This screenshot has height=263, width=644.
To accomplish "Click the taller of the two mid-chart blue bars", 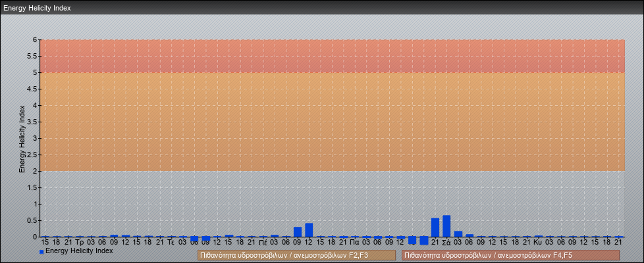I will (x=309, y=230).
